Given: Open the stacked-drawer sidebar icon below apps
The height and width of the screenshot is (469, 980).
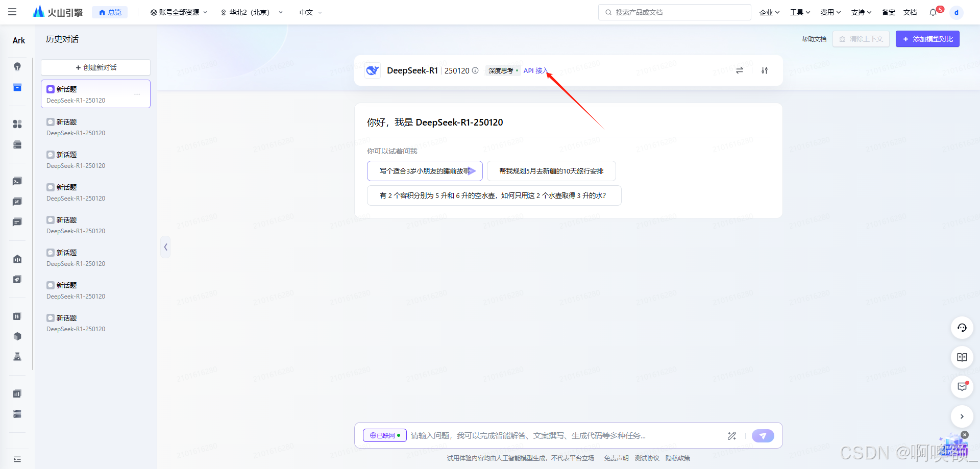Looking at the screenshot, I should pyautogui.click(x=17, y=145).
